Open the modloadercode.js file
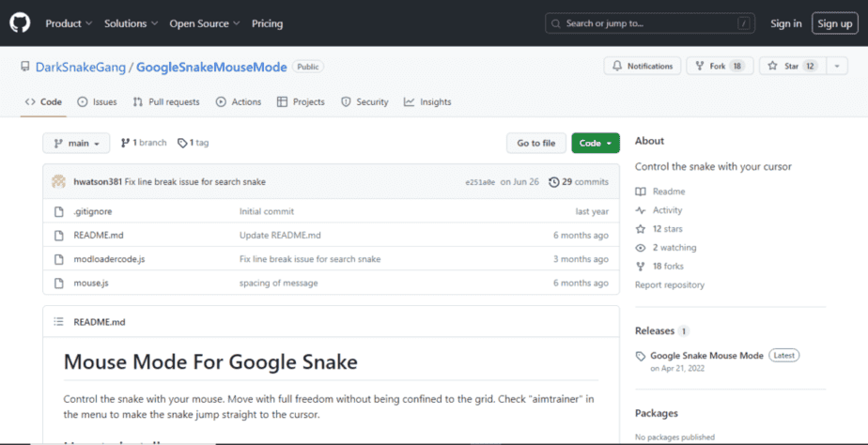868x445 pixels. 109,259
